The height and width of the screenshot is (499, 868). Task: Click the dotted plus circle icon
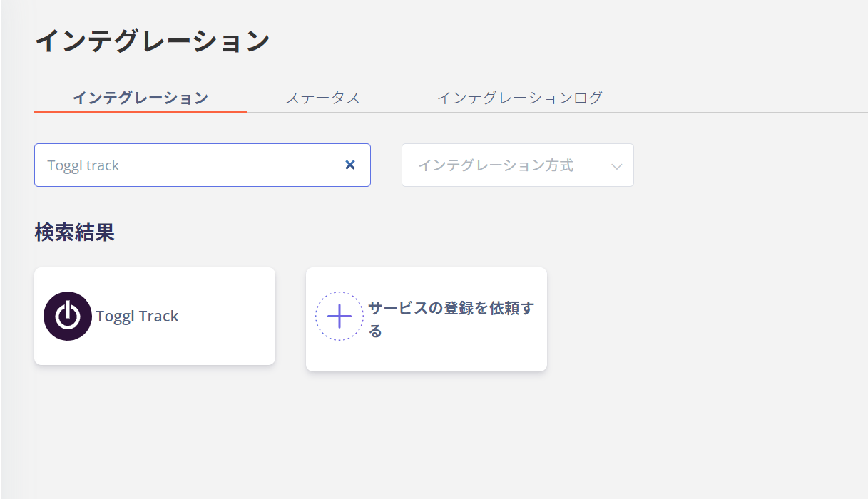pyautogui.click(x=339, y=316)
